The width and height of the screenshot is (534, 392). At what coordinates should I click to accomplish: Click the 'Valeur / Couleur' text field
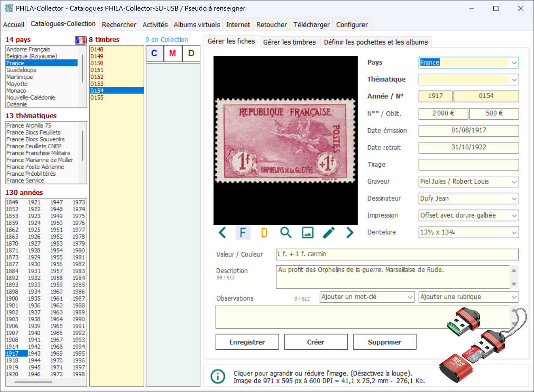coord(397,254)
